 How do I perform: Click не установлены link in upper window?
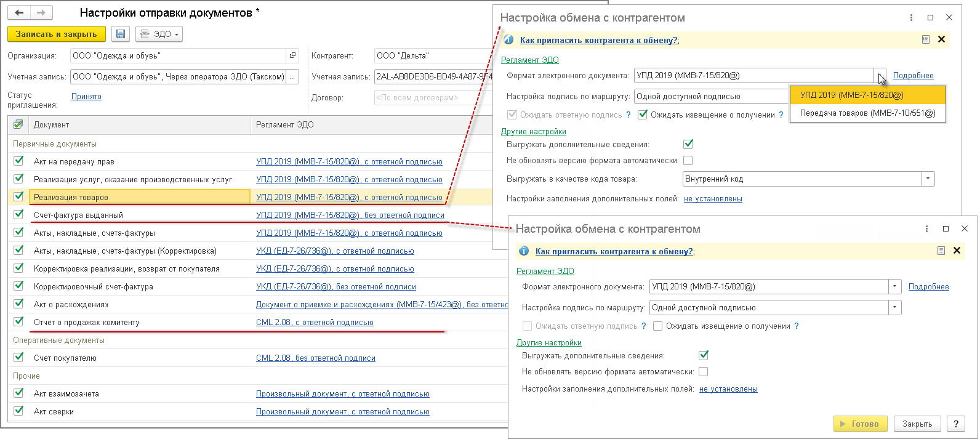pos(713,199)
